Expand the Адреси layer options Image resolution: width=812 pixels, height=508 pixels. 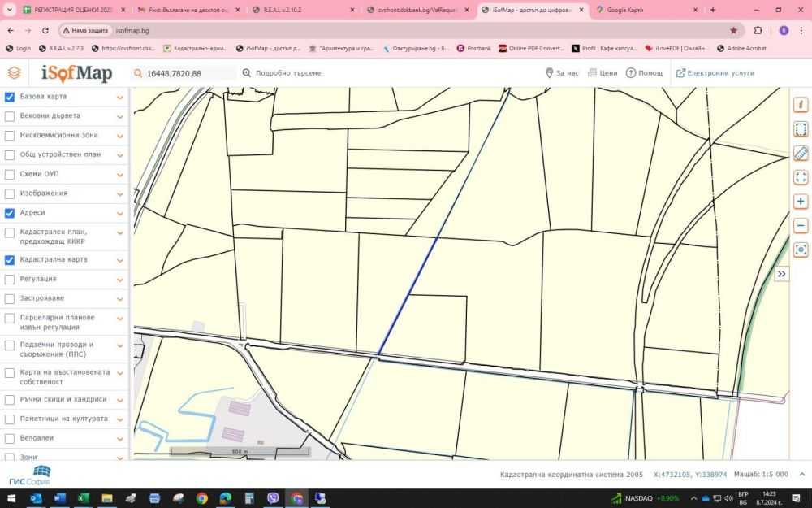point(120,213)
